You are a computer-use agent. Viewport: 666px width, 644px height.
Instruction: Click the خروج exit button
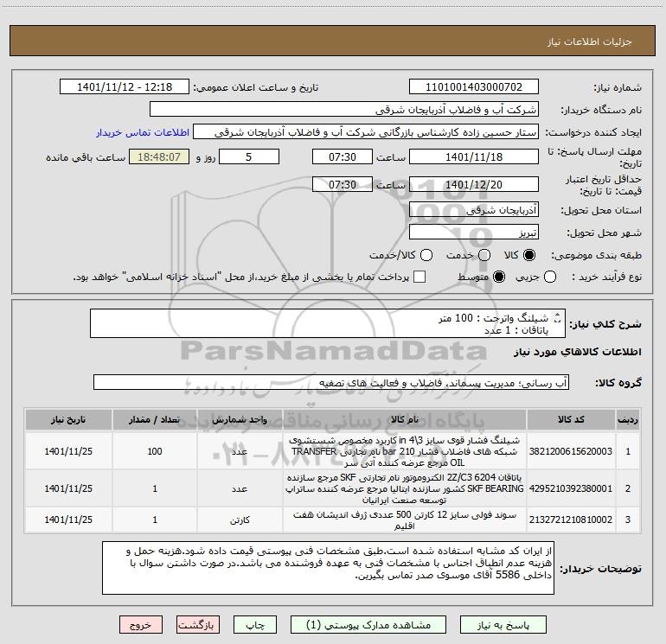[x=141, y=625]
